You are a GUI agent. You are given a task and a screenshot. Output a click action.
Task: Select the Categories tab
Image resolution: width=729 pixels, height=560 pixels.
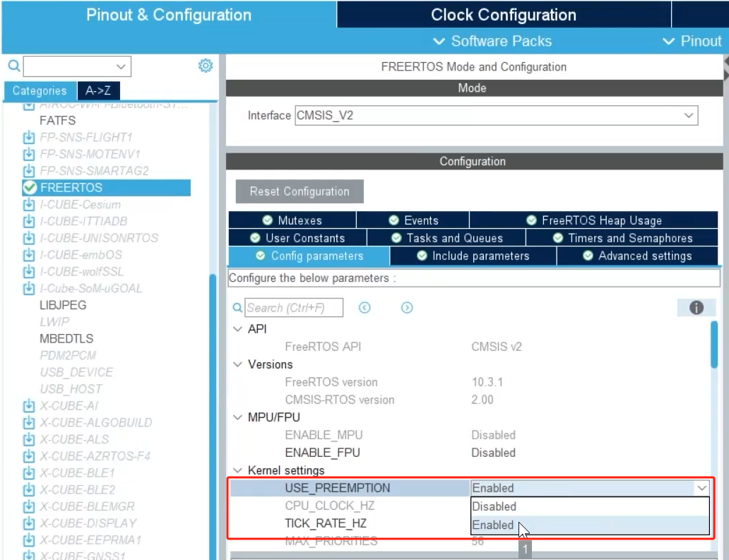click(x=40, y=90)
